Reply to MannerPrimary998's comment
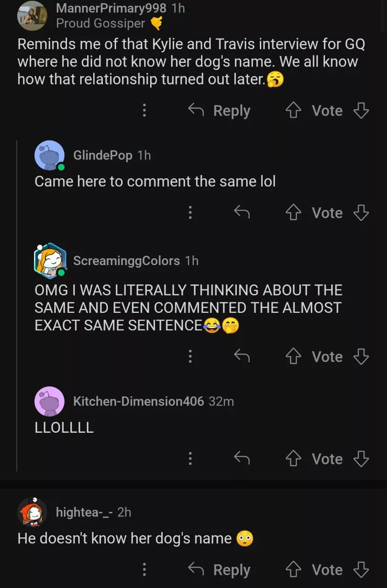The height and width of the screenshot is (588, 387). [219, 111]
